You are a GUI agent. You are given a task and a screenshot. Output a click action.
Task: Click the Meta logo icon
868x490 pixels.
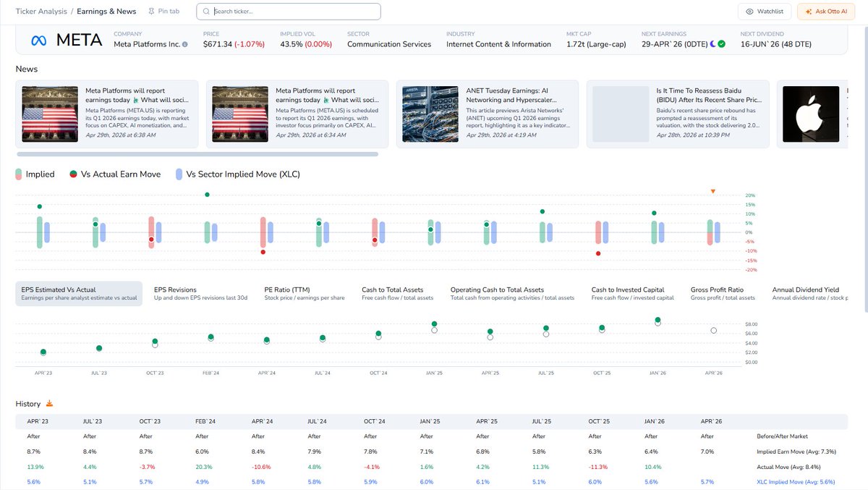point(39,41)
